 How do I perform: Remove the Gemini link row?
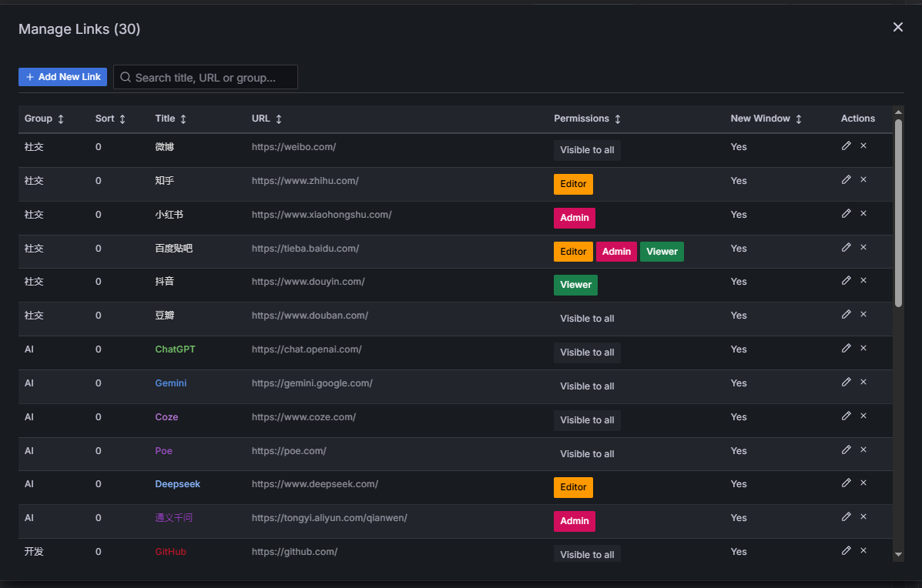[863, 382]
